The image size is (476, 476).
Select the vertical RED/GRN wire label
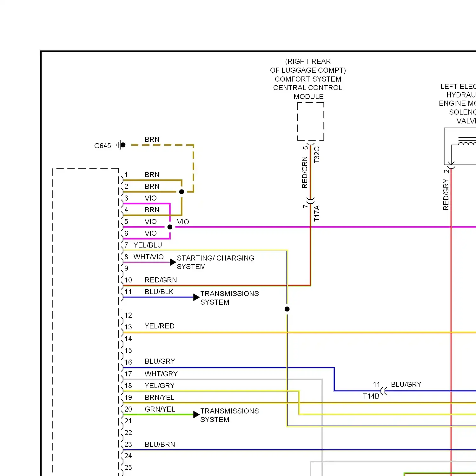(x=305, y=172)
